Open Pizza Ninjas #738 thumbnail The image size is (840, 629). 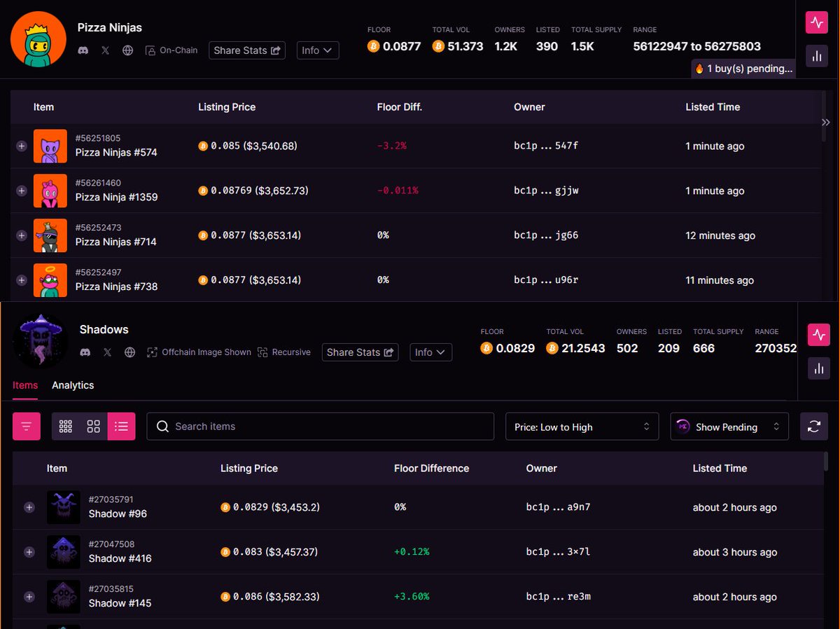point(50,280)
